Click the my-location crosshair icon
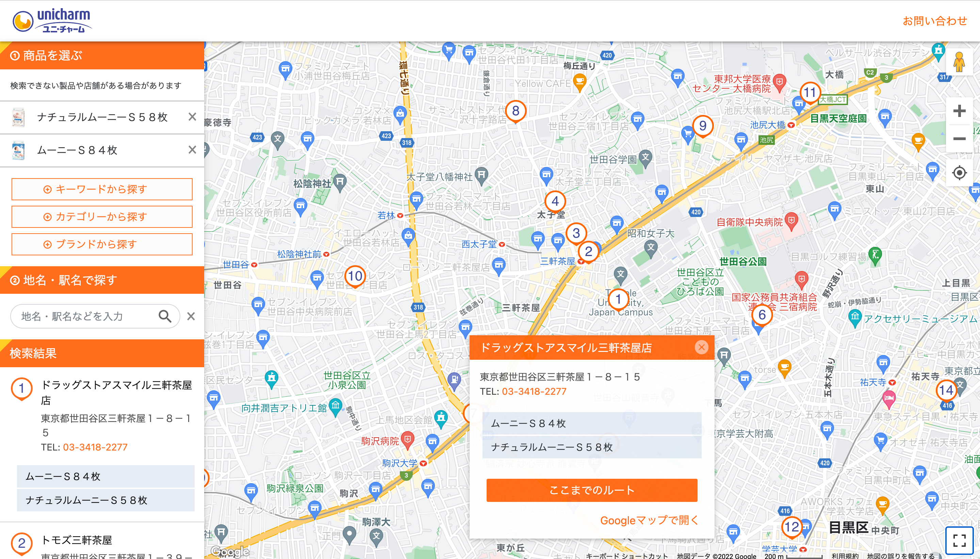This screenshot has height=559, width=980. click(959, 173)
